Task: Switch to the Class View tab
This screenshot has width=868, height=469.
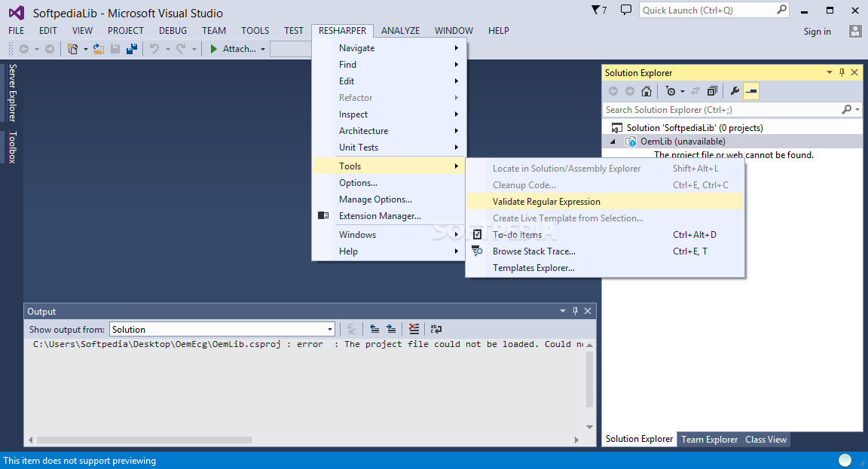Action: (x=766, y=440)
